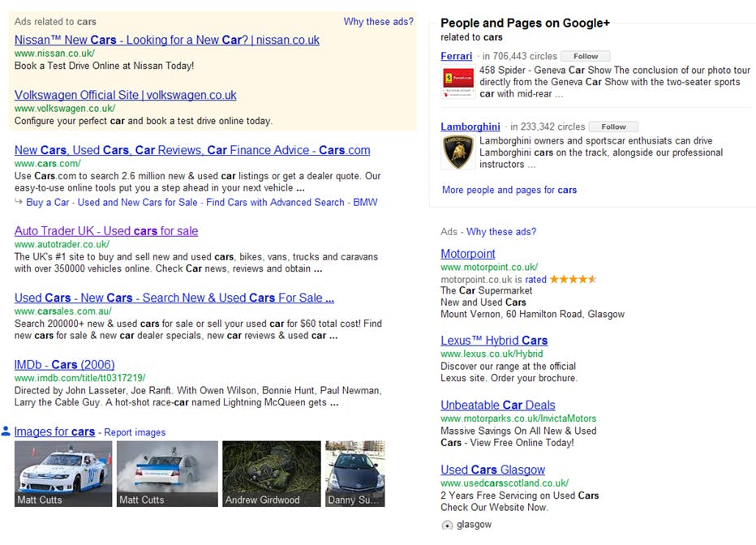Click the www.autotrader.co.uk/ green URL

62,244
